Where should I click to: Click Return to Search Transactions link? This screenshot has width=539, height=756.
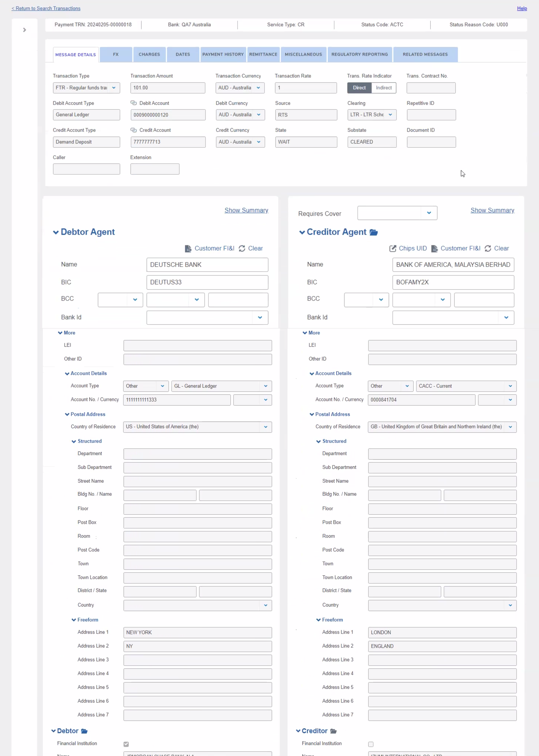point(46,8)
